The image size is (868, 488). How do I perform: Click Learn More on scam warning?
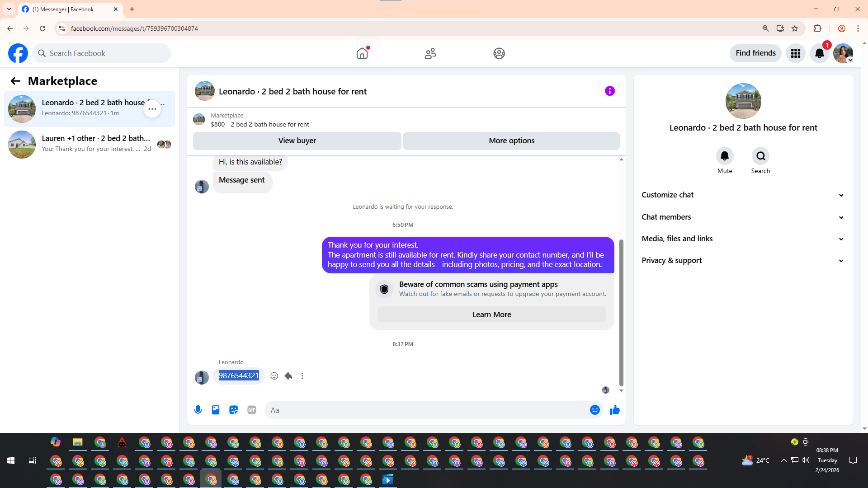491,314
